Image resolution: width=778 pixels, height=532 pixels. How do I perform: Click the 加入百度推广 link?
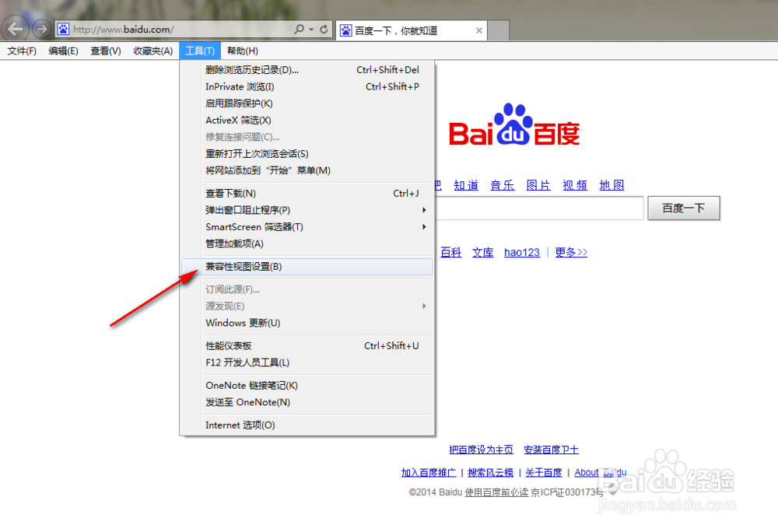tap(429, 473)
